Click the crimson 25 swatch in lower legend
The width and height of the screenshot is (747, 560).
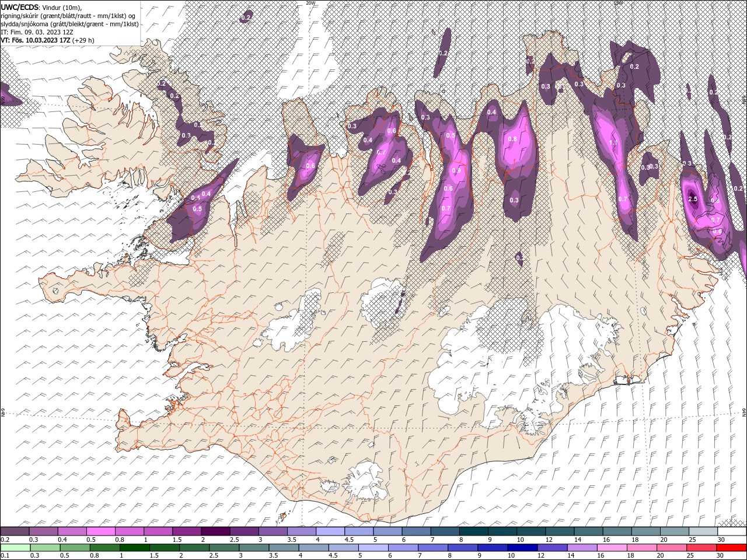701,548
